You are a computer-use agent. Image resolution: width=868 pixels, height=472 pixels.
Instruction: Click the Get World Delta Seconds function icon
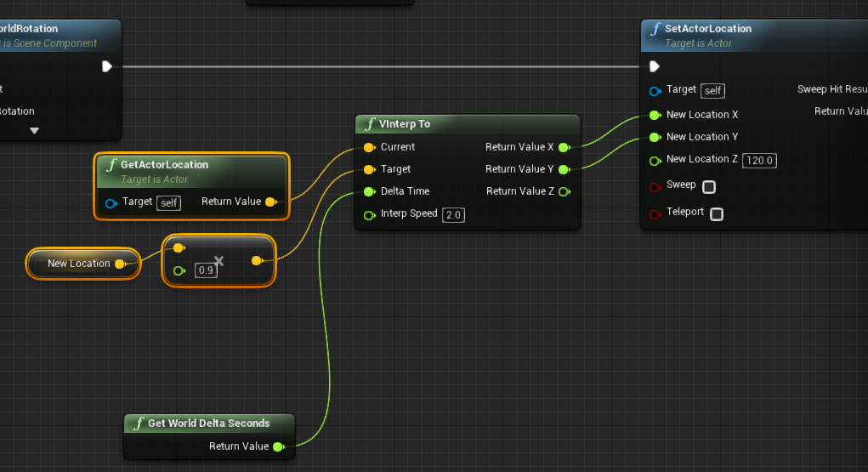(x=139, y=424)
